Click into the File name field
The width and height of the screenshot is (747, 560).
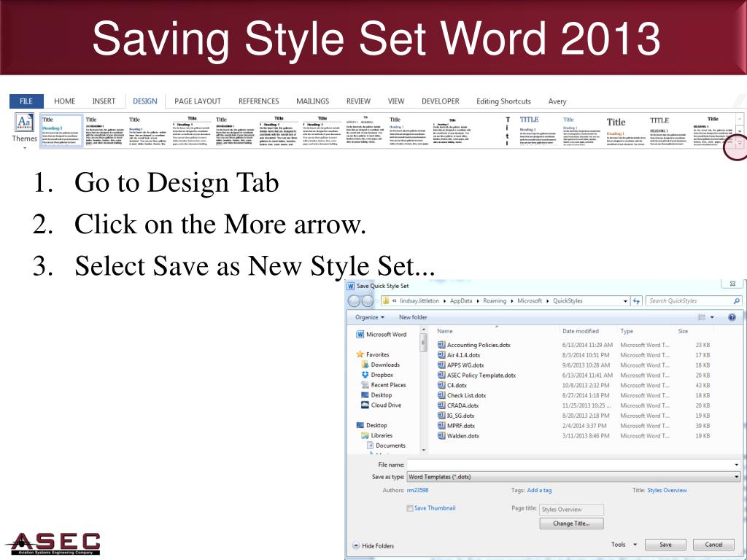point(573,464)
